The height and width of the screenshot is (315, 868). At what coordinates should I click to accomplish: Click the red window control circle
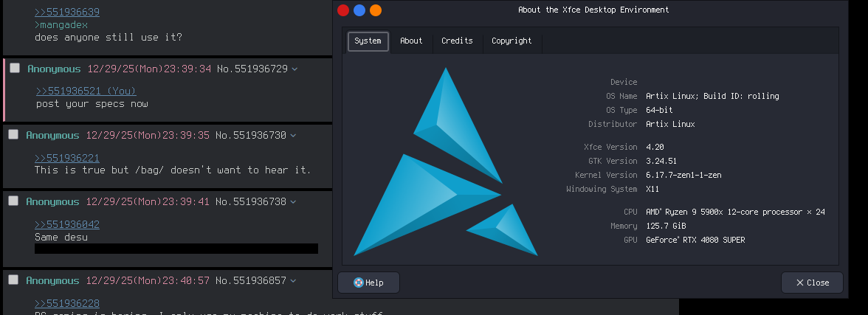[x=343, y=10]
